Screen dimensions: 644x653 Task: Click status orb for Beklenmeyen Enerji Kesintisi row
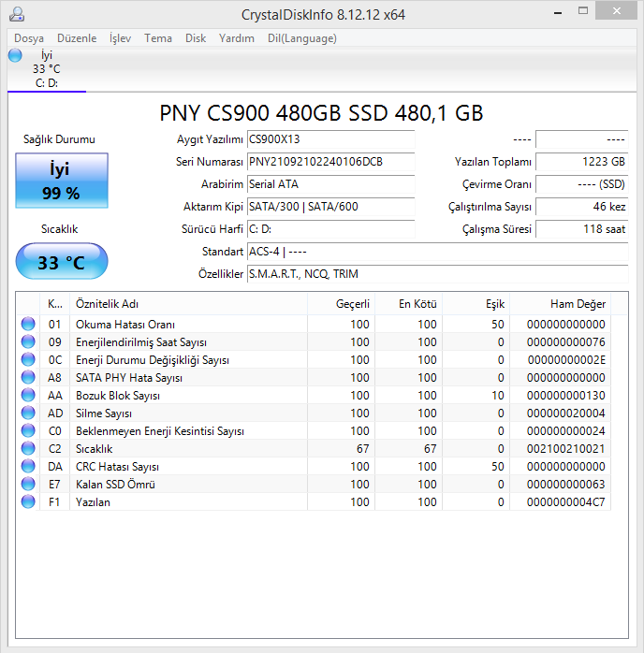(x=28, y=430)
